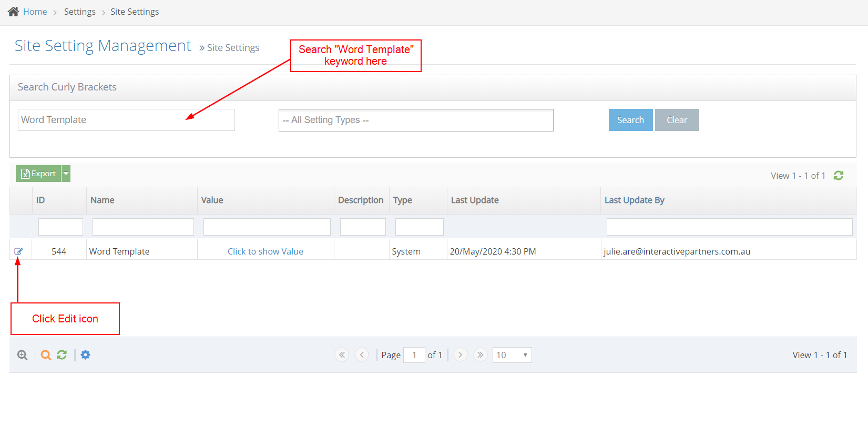868x436 pixels.
Task: Jump to last page of results
Action: pyautogui.click(x=480, y=355)
